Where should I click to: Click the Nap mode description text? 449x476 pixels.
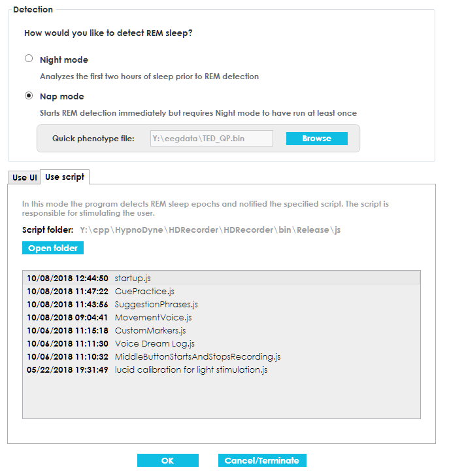(x=198, y=113)
